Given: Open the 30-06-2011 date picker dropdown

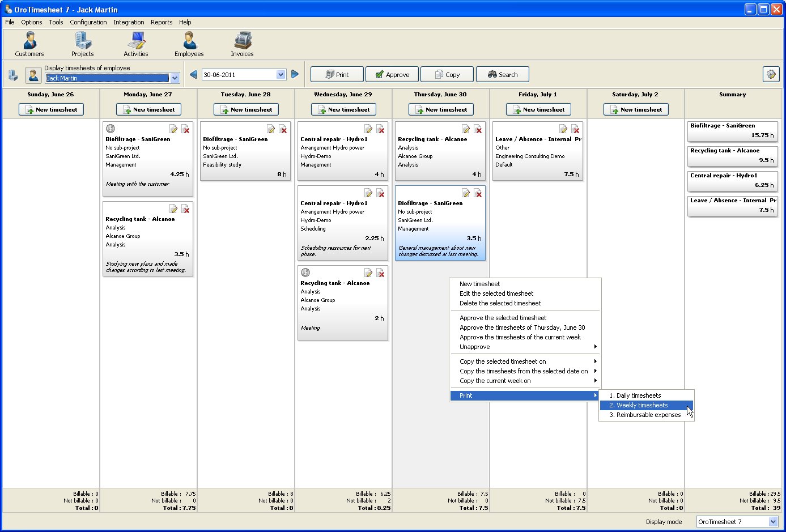Looking at the screenshot, I should [281, 74].
